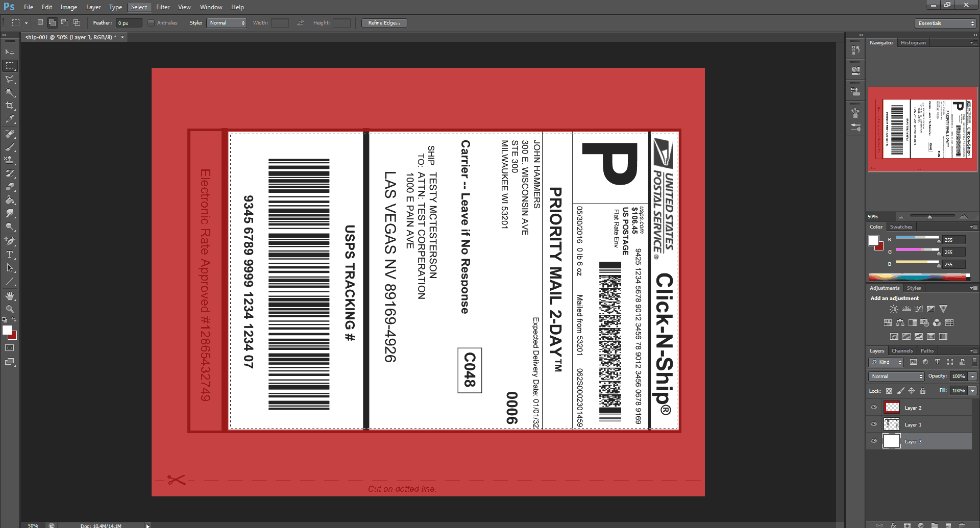Open Navigator panel options menu
This screenshot has height=528, width=980.
974,43
